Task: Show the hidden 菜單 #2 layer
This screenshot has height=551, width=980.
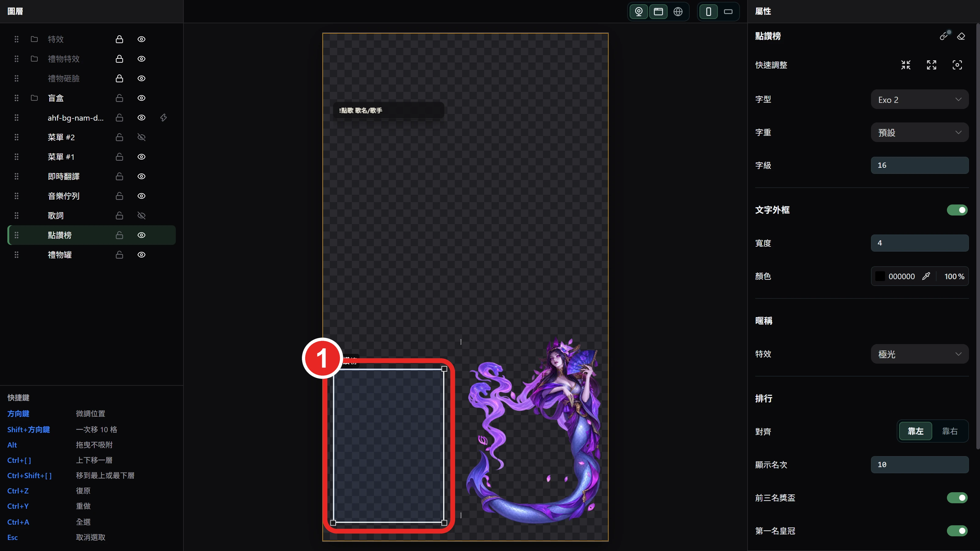Action: (141, 137)
